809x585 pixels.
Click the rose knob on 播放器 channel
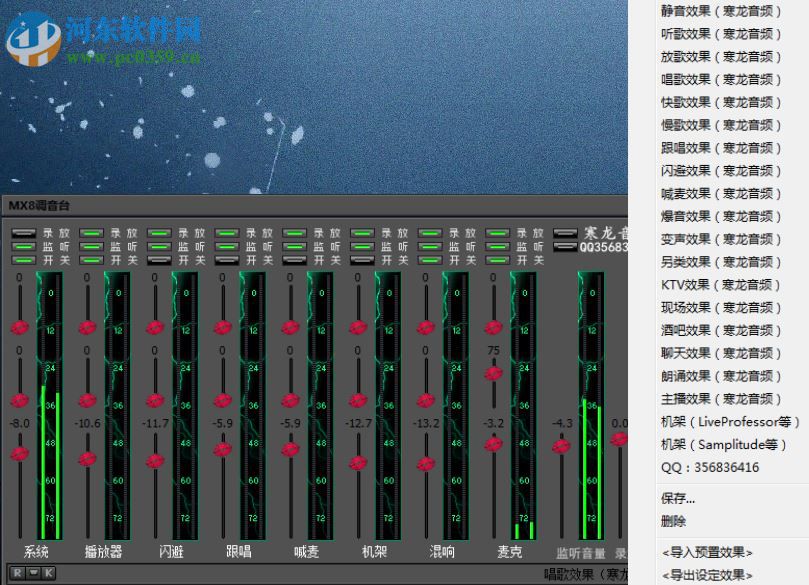[x=87, y=330]
